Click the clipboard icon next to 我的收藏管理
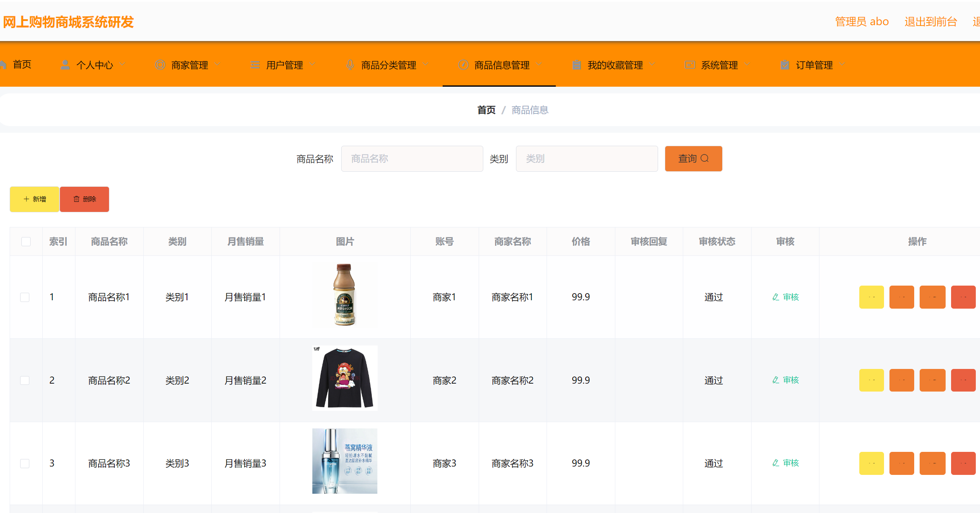This screenshot has height=513, width=980. click(576, 64)
